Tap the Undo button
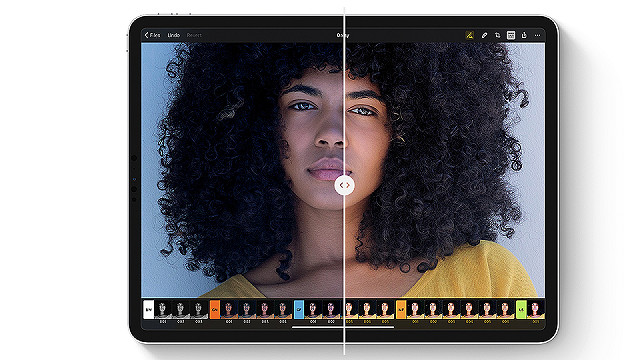The image size is (640, 360). click(173, 35)
